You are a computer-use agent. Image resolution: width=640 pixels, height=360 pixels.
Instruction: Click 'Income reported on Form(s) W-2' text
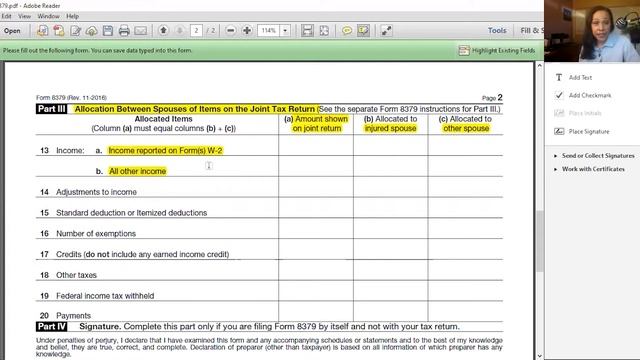[165, 151]
